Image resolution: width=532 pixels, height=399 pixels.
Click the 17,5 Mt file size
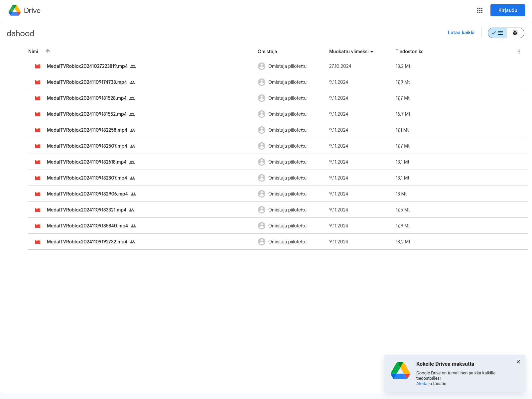(x=403, y=210)
